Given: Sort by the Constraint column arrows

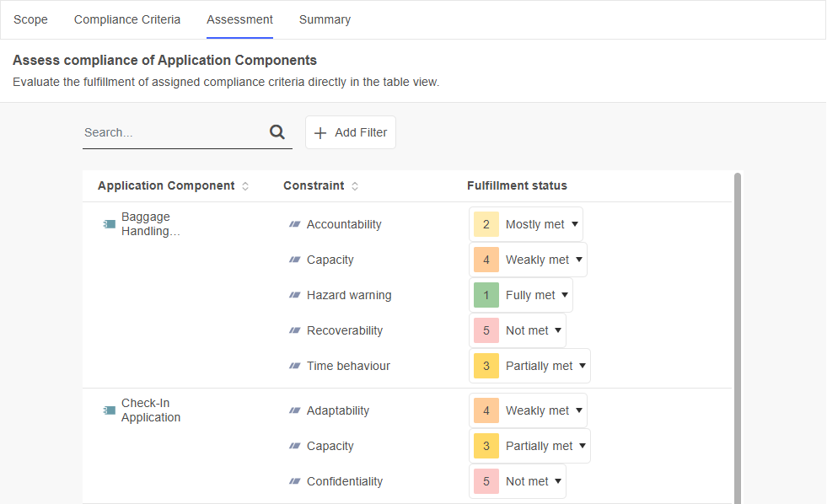Looking at the screenshot, I should coord(355,186).
